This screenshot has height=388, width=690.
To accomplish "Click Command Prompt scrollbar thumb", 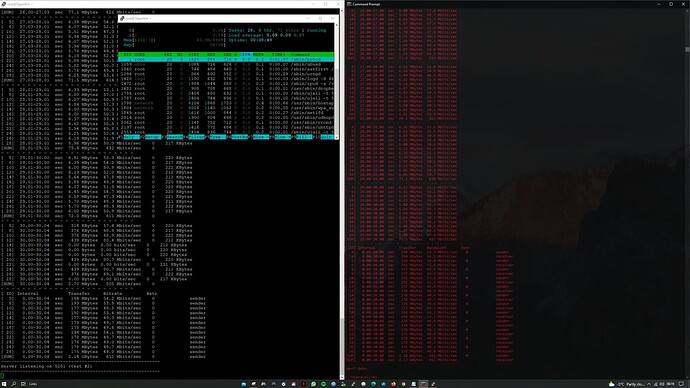I will 687,50.
